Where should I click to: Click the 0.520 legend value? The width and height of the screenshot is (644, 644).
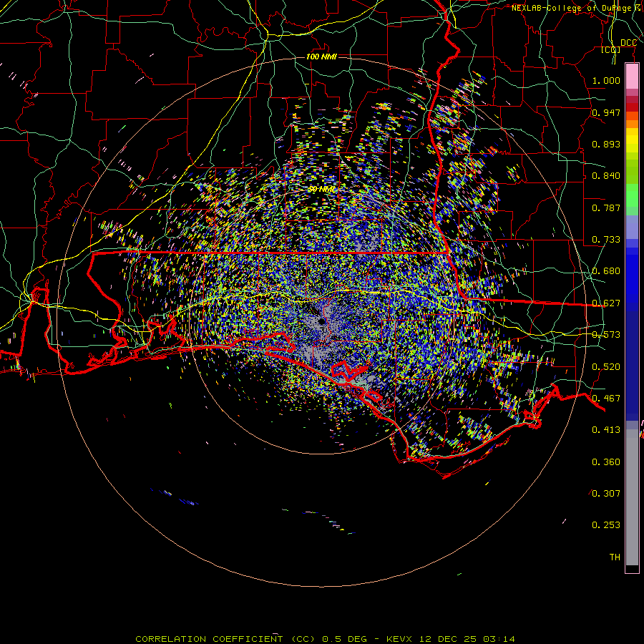coord(606,367)
